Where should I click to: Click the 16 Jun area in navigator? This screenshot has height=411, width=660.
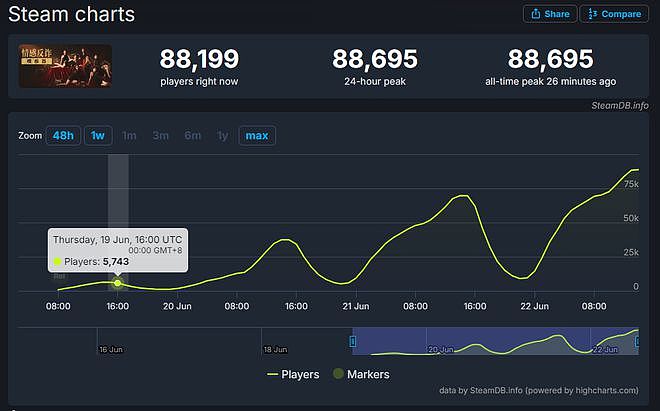111,349
